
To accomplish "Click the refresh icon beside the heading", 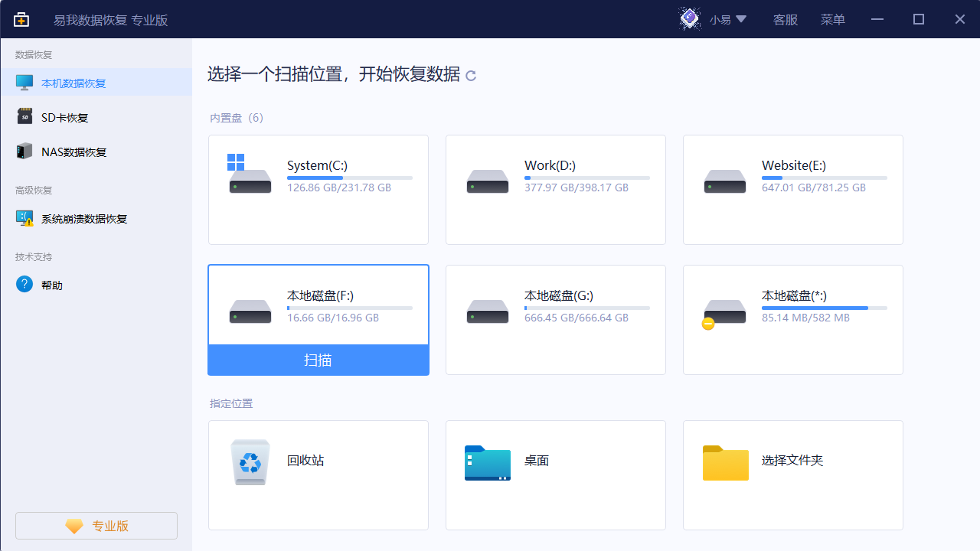I will coord(471,75).
